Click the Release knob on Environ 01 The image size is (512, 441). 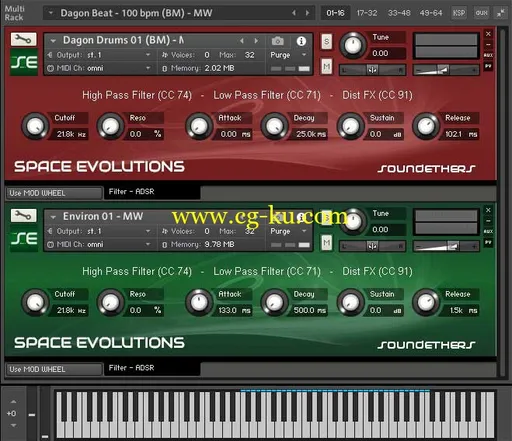pyautogui.click(x=426, y=302)
